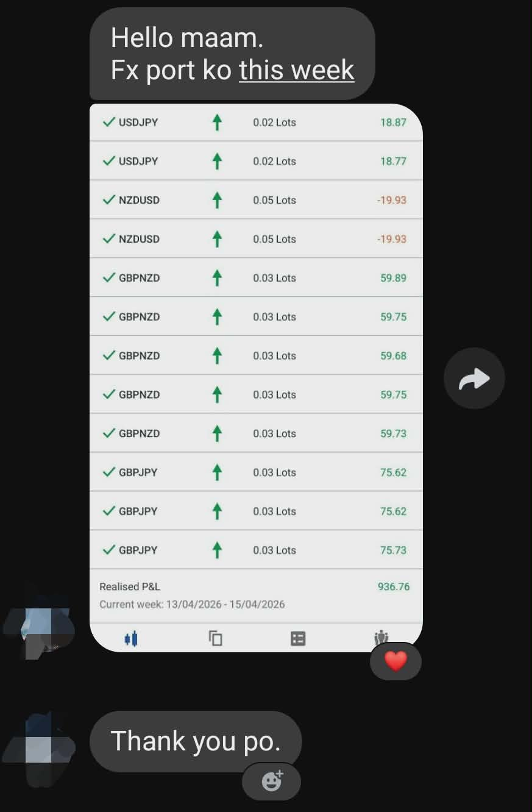This screenshot has height=812, width=532.
Task: Open the GBPJPY trade showing 75.73
Action: coord(256,550)
